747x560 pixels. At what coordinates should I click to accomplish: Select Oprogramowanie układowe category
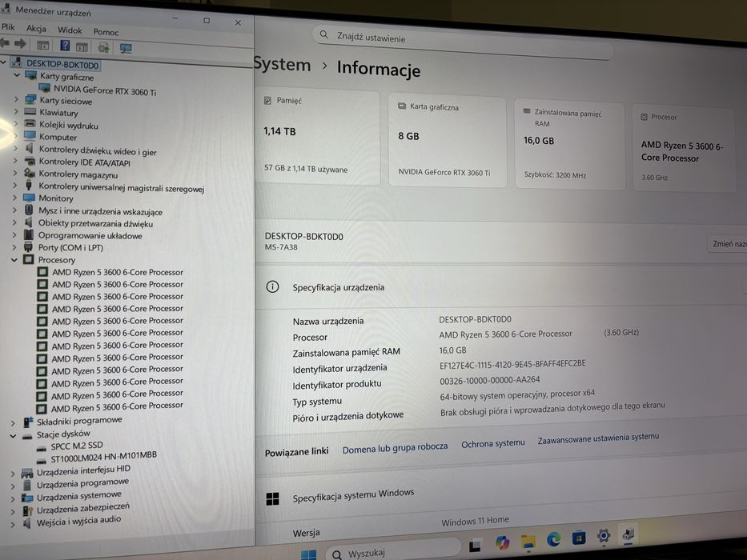(90, 236)
